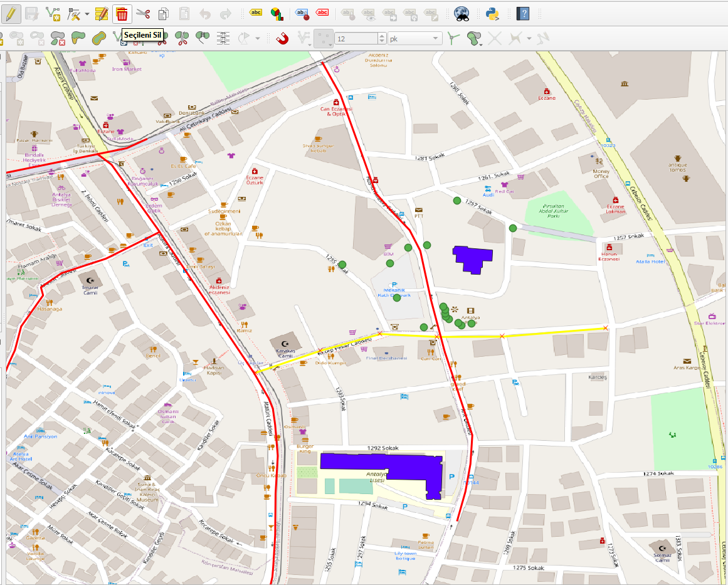Open the dropdown arrow beside Self-snapping

point(529,38)
